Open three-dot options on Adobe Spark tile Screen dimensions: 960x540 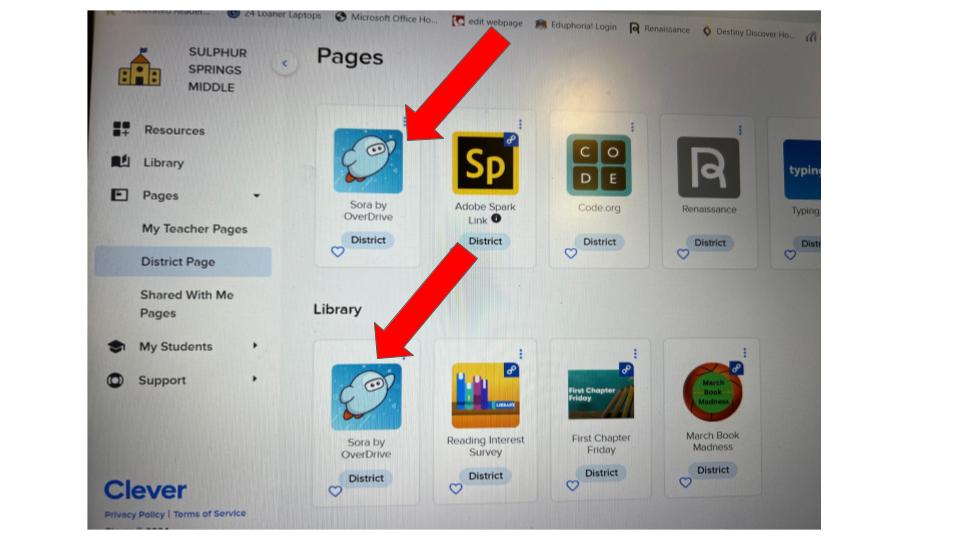click(x=520, y=124)
